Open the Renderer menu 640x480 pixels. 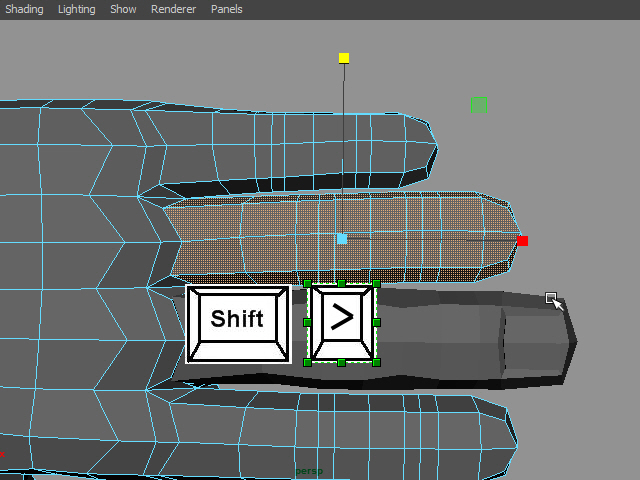click(x=173, y=9)
